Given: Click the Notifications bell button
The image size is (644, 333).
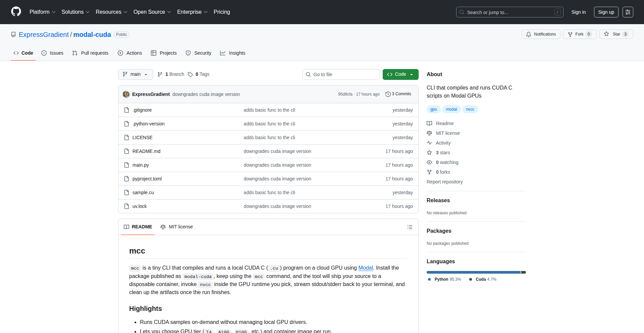Looking at the screenshot, I should point(541,34).
